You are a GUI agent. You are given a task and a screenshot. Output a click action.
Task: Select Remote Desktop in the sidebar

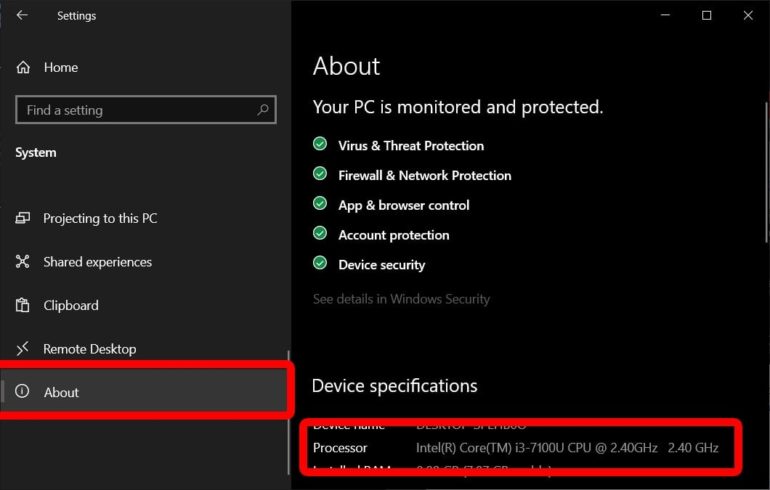pos(89,349)
